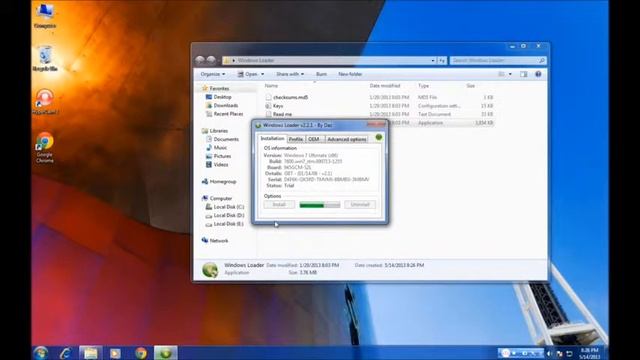Viewport: 640px width, 360px height.
Task: Switch to the Advanced options tab
Action: pos(347,139)
